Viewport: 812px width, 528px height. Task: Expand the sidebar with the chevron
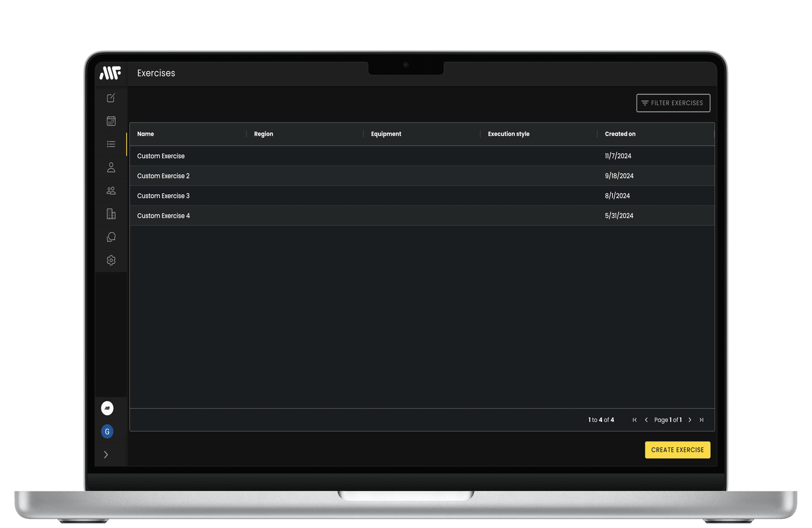pos(106,455)
